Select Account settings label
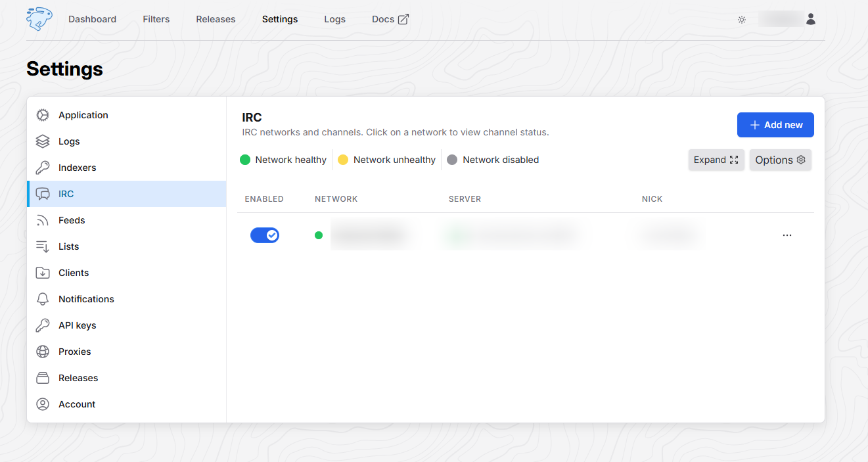 click(77, 404)
